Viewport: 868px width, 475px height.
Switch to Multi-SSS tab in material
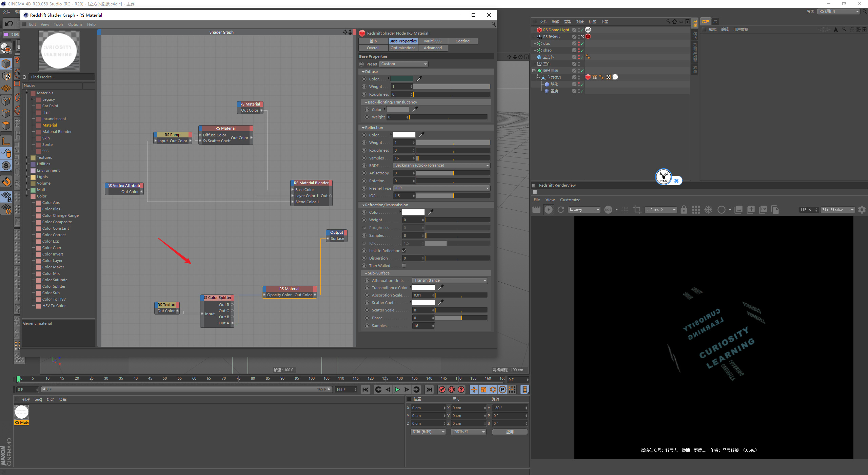[433, 41]
